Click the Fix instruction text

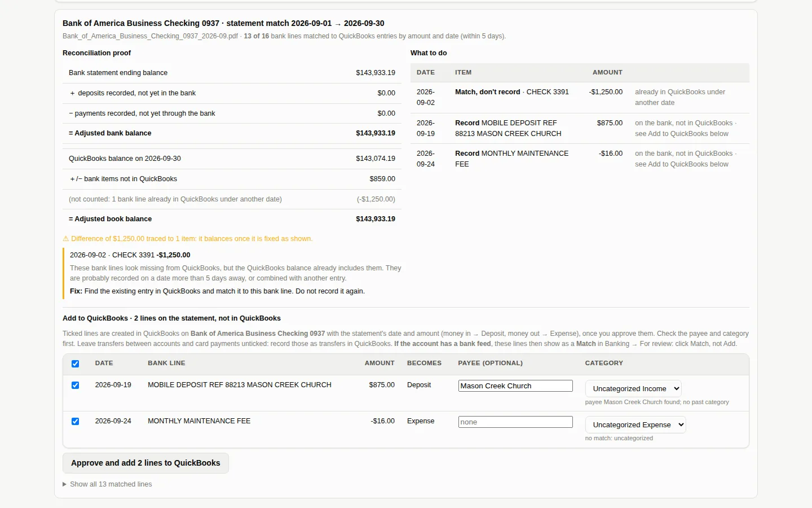click(217, 291)
